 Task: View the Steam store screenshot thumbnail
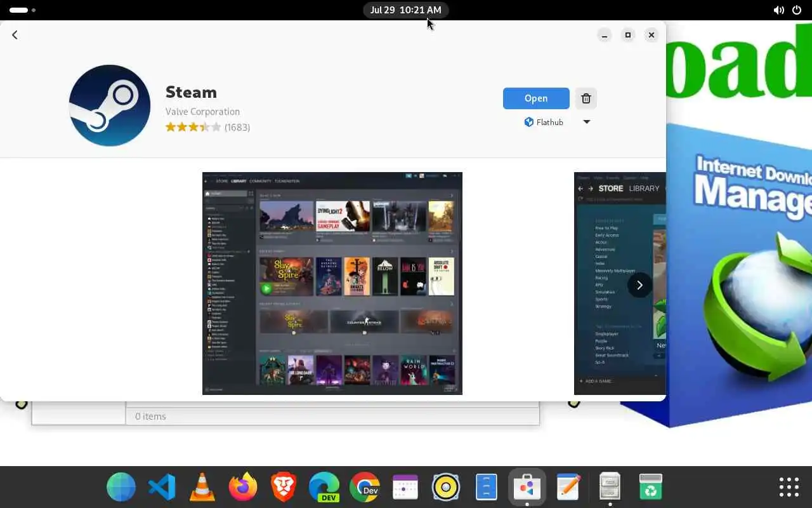[x=620, y=283]
